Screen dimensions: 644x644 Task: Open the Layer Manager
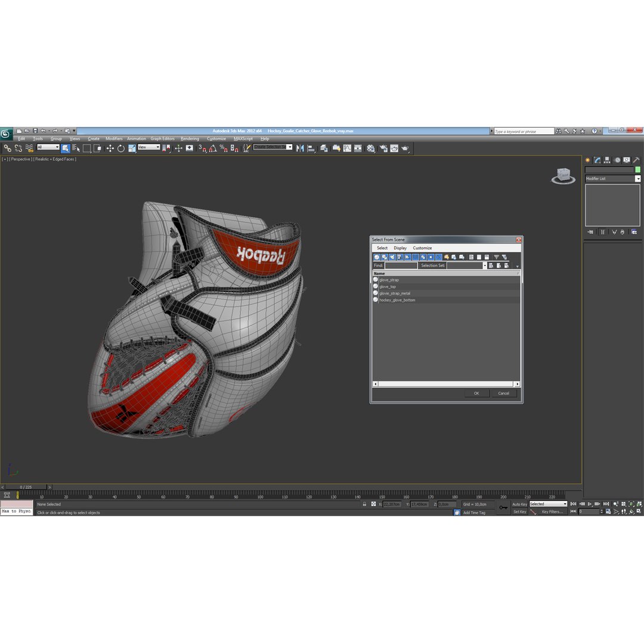(x=324, y=148)
